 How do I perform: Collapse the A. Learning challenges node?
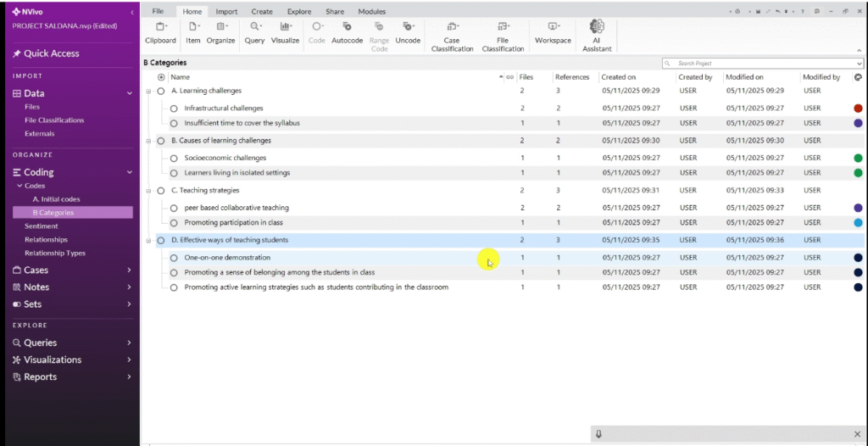click(149, 91)
